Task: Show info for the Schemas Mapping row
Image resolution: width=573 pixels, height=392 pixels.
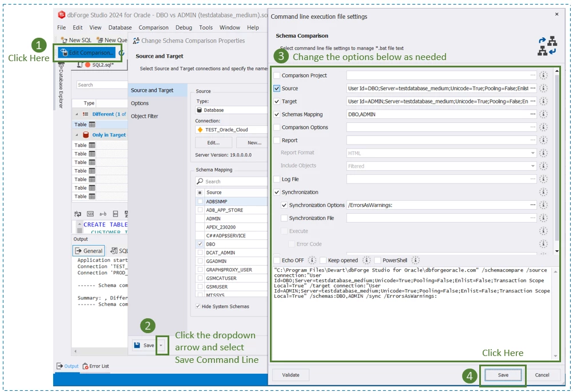Action: click(543, 114)
